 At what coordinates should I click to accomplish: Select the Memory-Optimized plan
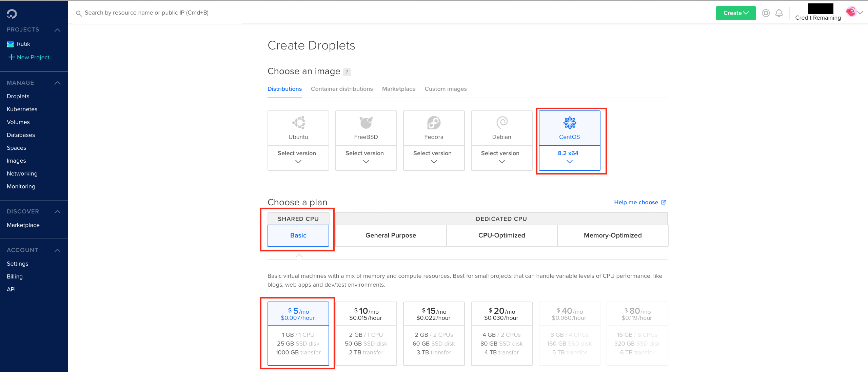(613, 235)
